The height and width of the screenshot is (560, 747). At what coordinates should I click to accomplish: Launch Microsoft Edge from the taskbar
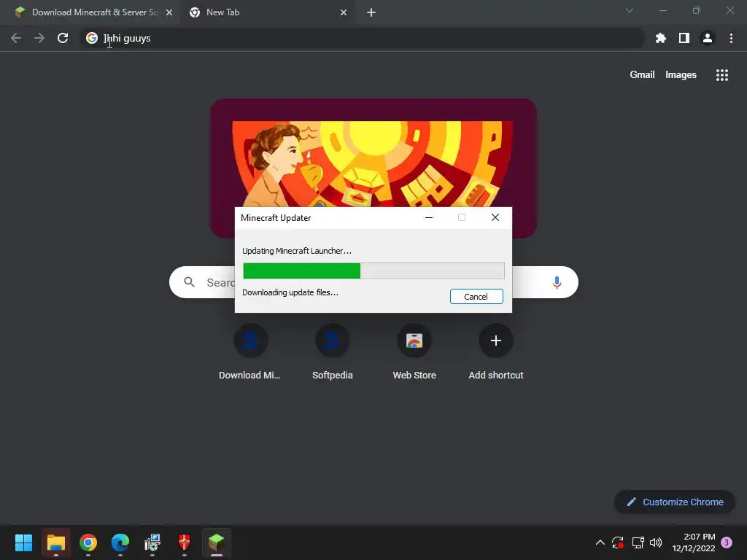pyautogui.click(x=120, y=542)
